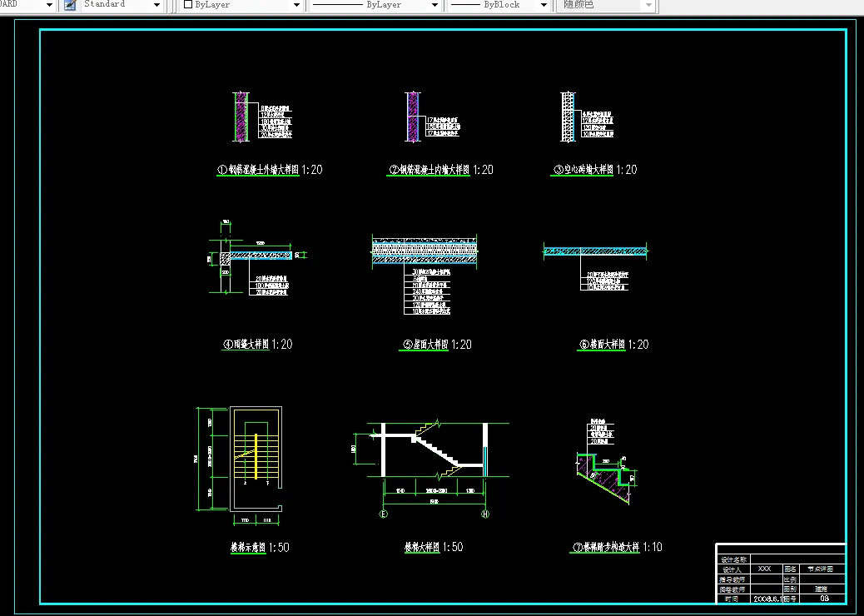Click the layer annotation text beside exterior wall detail

tap(276, 122)
